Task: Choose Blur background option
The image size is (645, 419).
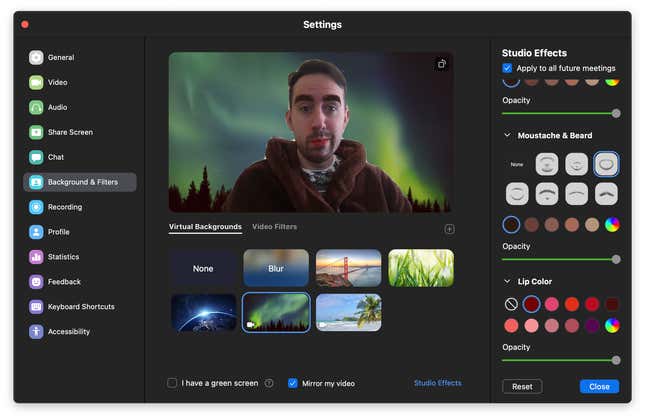Action: click(x=276, y=268)
